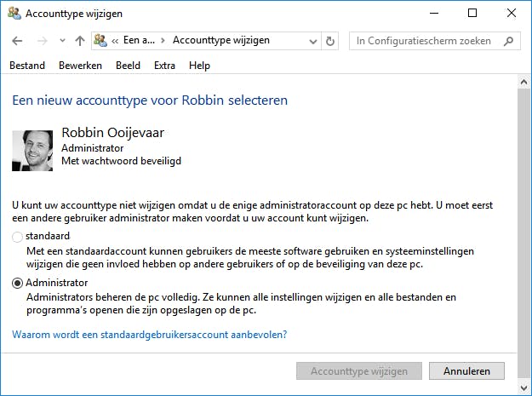Expand the address bar history dropdown

312,41
